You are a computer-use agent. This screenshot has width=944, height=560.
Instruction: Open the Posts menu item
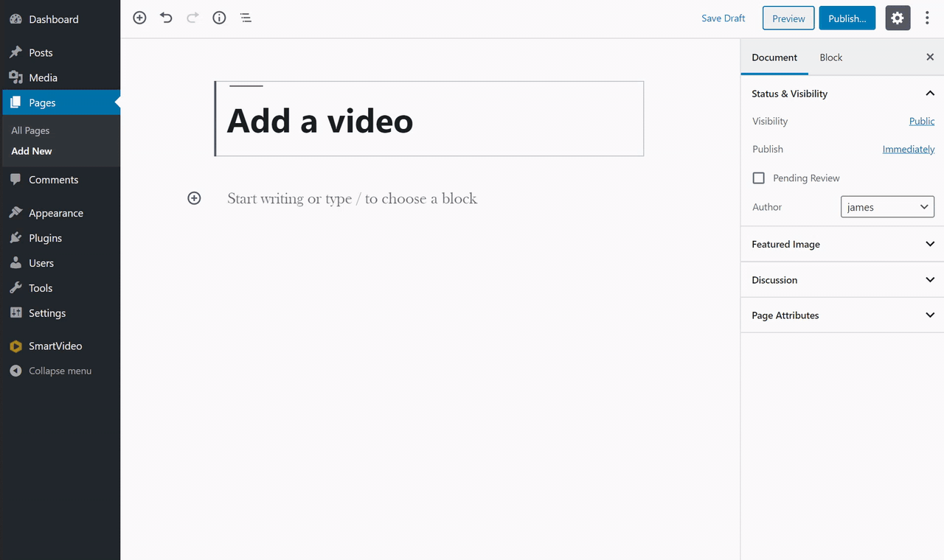41,52
